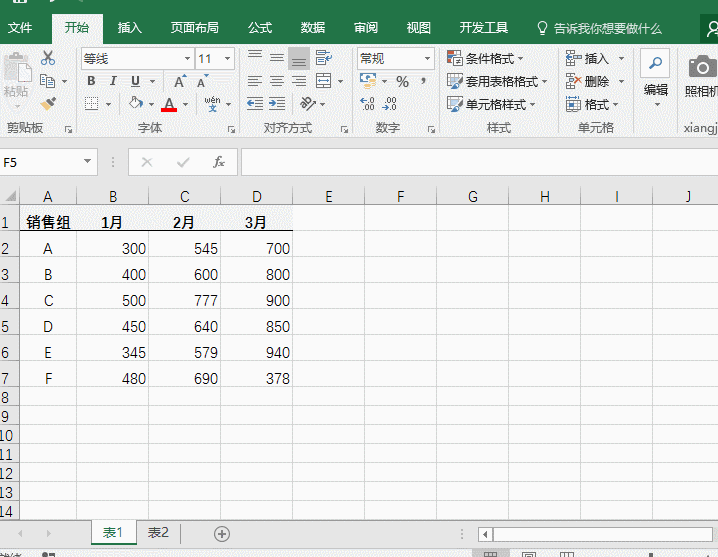Select sheet tab 表2
The image size is (718, 557).
pos(158,533)
